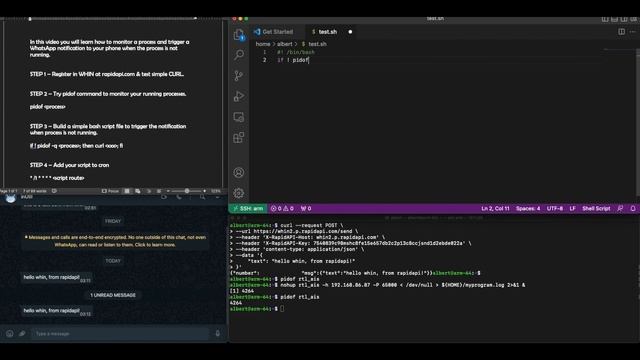Click the WhatsApp message input field
640x360 pixels.
coord(120,333)
